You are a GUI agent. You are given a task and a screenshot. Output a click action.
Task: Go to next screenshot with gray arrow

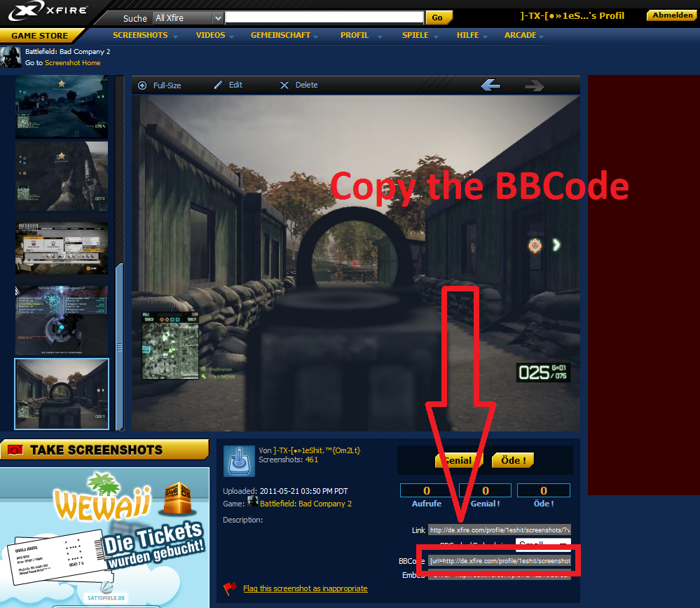point(535,85)
